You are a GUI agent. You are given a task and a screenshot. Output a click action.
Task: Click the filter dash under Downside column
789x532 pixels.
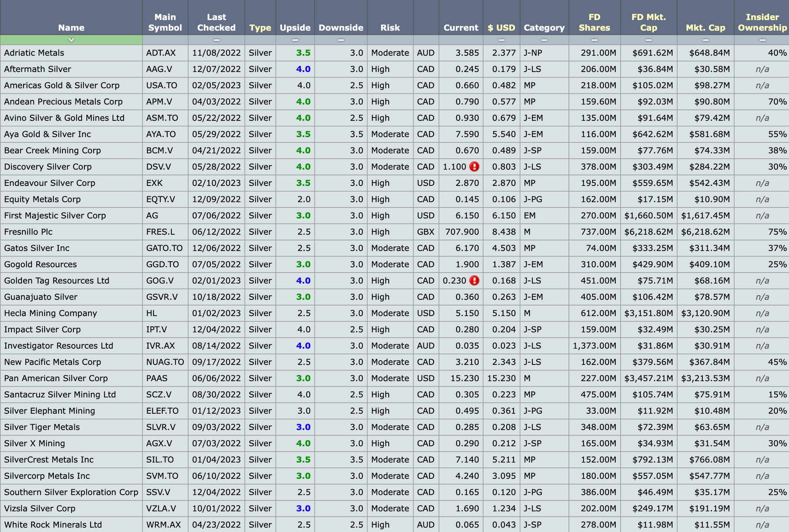pyautogui.click(x=341, y=40)
